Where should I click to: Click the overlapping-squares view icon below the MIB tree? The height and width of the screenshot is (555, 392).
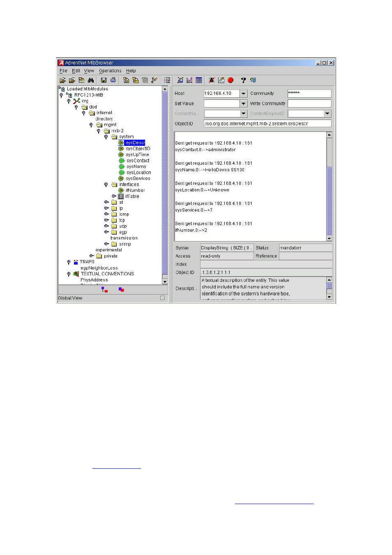coord(121,290)
